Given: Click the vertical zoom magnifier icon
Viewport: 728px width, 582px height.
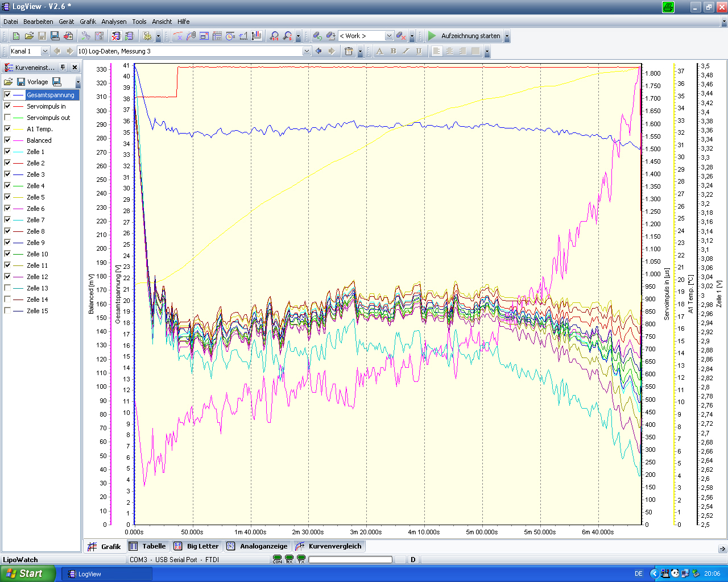Looking at the screenshot, I should click(x=287, y=36).
